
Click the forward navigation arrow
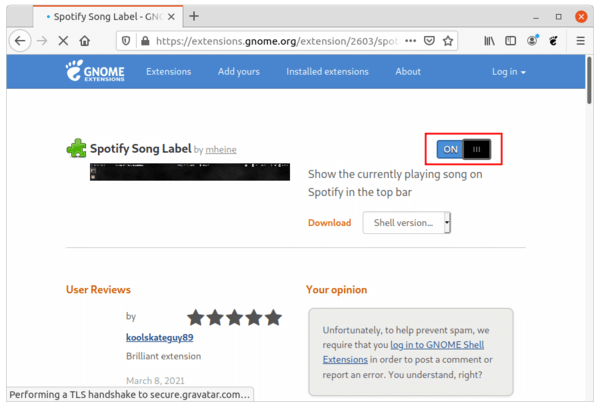point(42,41)
